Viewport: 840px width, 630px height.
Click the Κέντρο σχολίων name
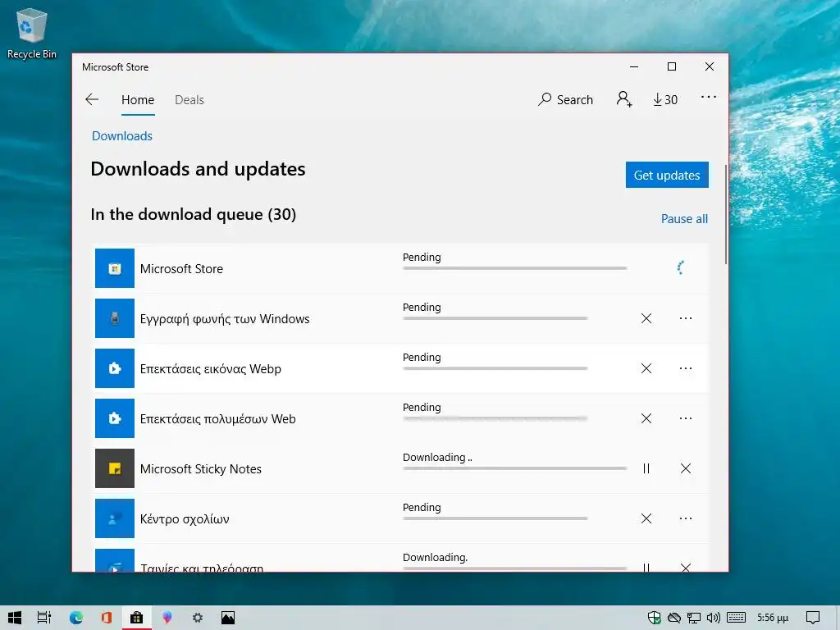tap(185, 519)
